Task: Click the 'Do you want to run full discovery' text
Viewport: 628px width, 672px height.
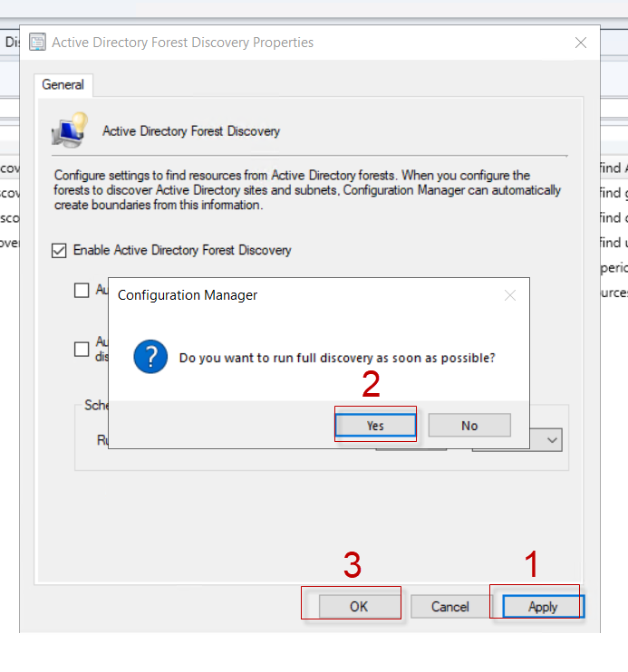Action: coord(337,358)
